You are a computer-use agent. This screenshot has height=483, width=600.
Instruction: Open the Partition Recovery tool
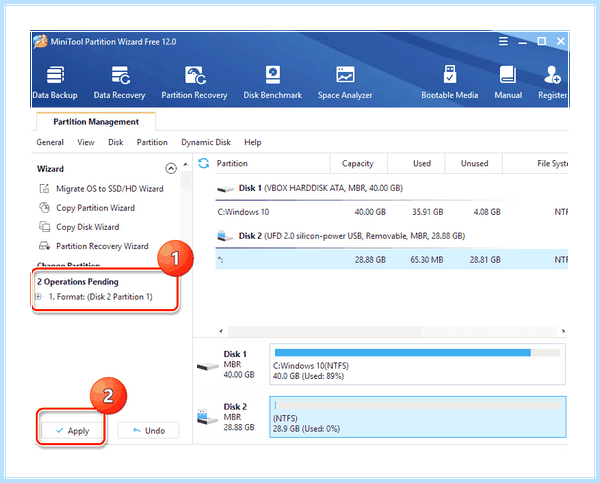(x=194, y=82)
